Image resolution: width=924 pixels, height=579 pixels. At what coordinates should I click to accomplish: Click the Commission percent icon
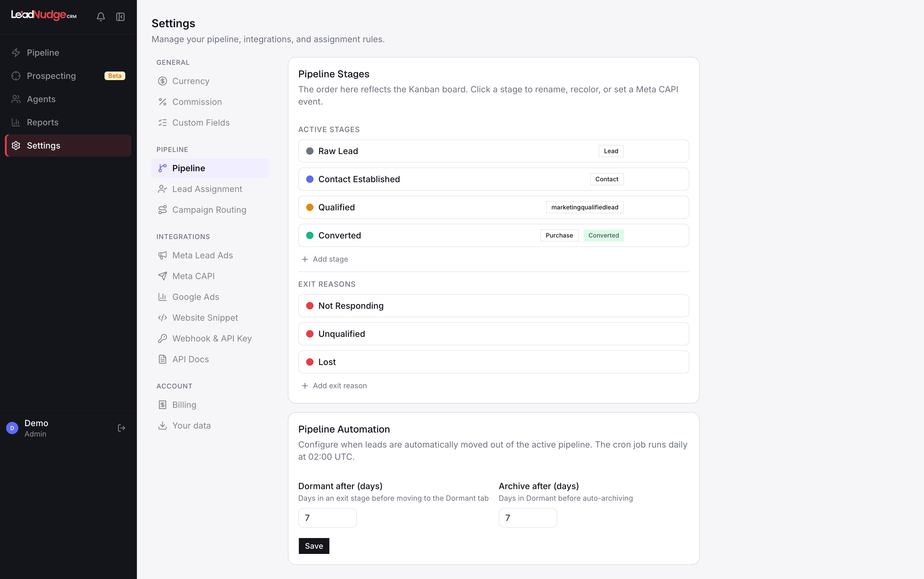click(x=162, y=102)
